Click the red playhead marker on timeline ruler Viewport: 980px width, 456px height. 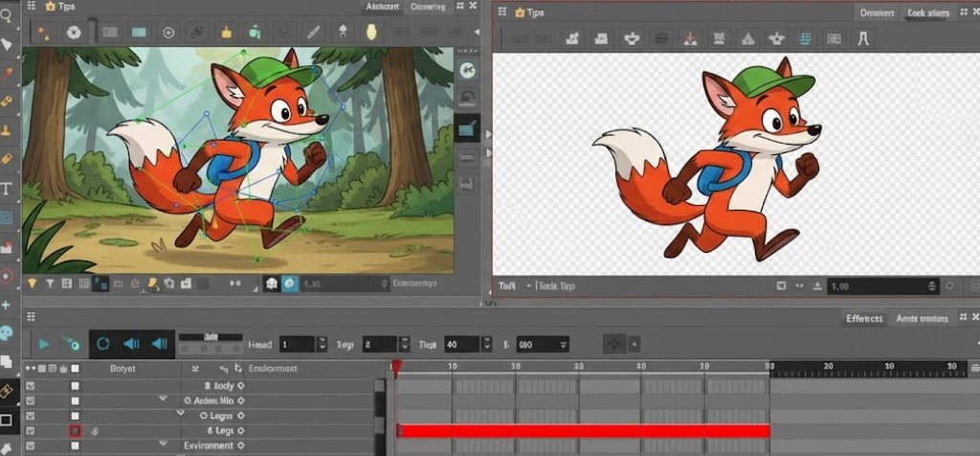396,366
